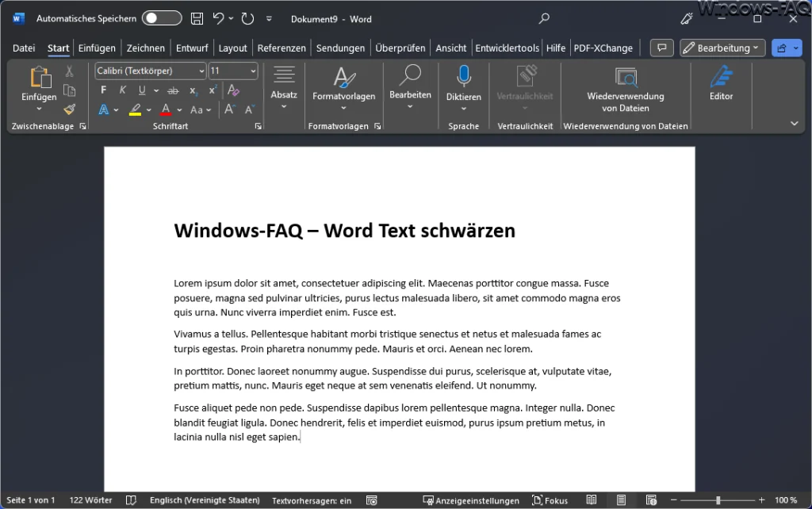The image size is (812, 509).
Task: Toggle italic formatting K
Action: (x=123, y=90)
